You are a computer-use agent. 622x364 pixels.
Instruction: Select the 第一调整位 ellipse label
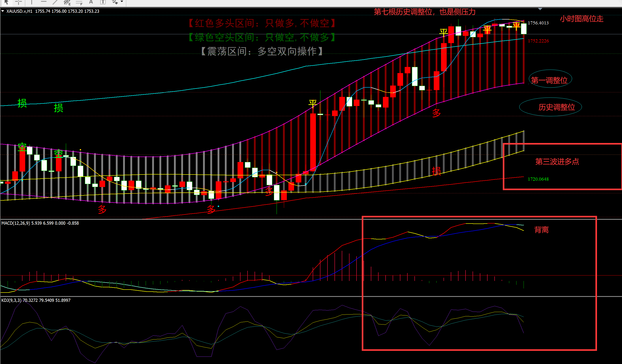549,80
